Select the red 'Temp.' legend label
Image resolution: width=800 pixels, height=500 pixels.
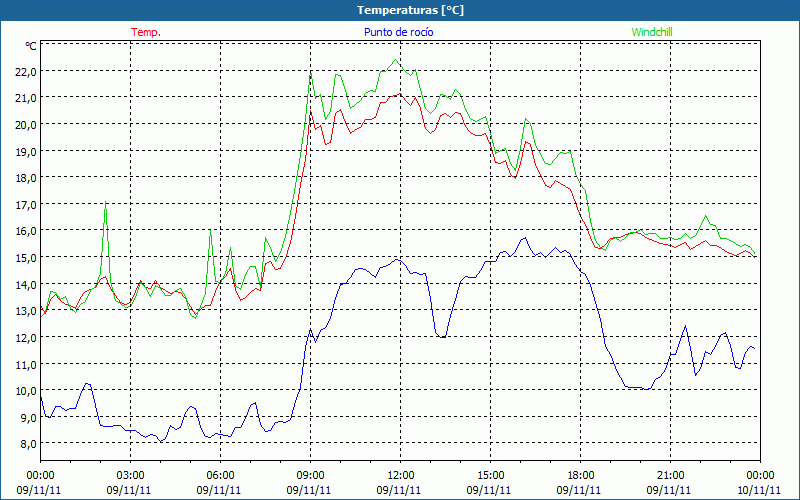tap(146, 32)
